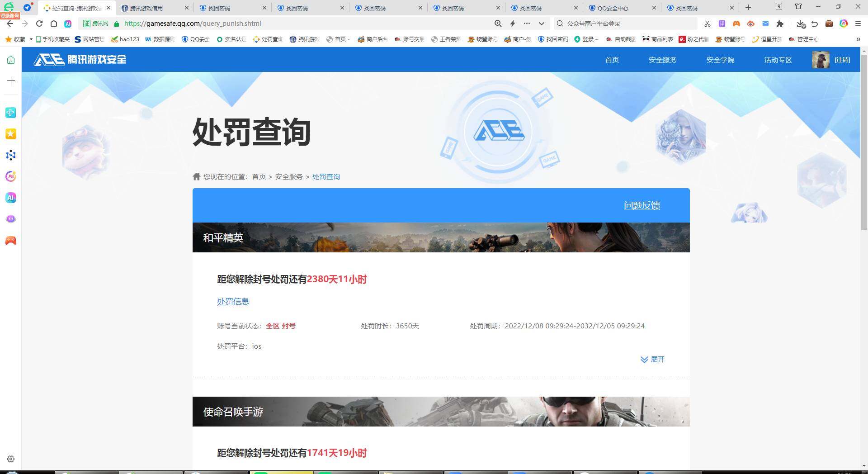This screenshot has height=474, width=868.
Task: Click the 腾讯游戏安全 ACE logo
Action: (80, 59)
